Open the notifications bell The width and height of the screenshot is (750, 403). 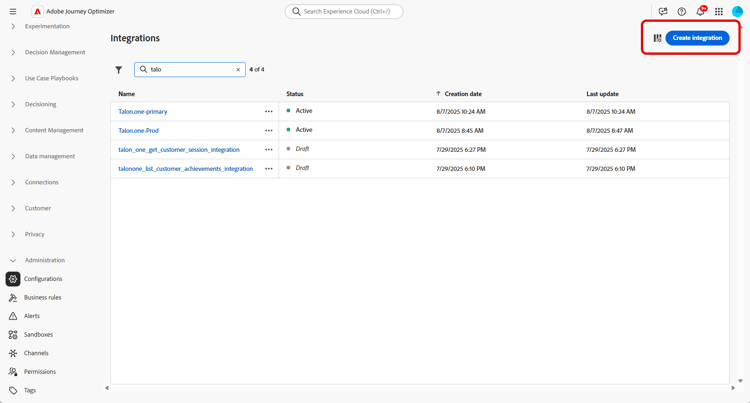700,11
